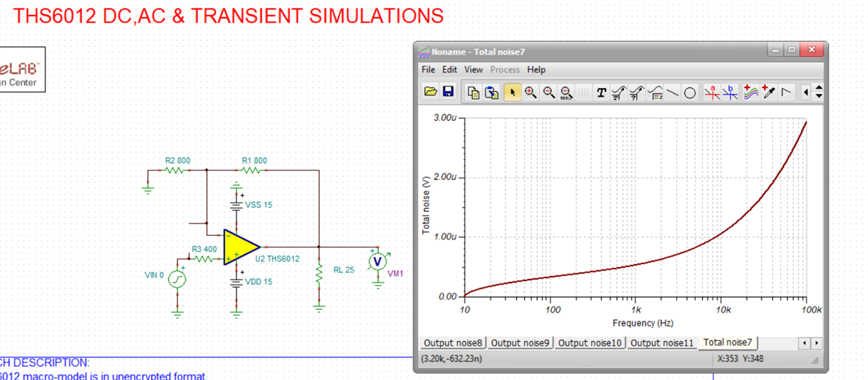868x380 pixels.
Task: Click the Frequency (Hz) axis label
Action: (x=642, y=323)
